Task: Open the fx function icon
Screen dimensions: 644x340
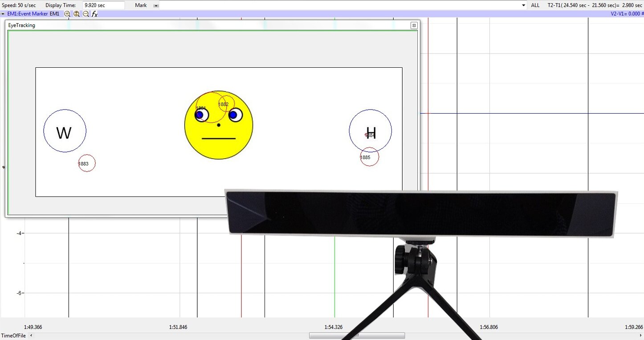Action: pyautogui.click(x=94, y=14)
